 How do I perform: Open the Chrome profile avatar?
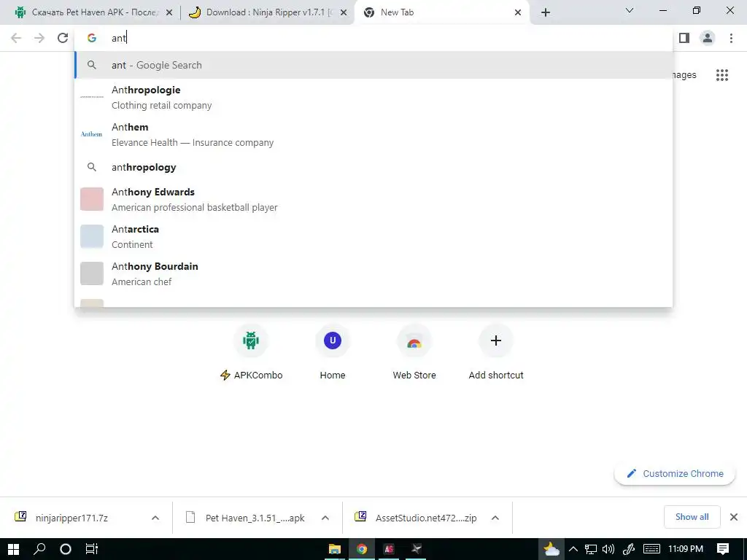click(x=708, y=38)
